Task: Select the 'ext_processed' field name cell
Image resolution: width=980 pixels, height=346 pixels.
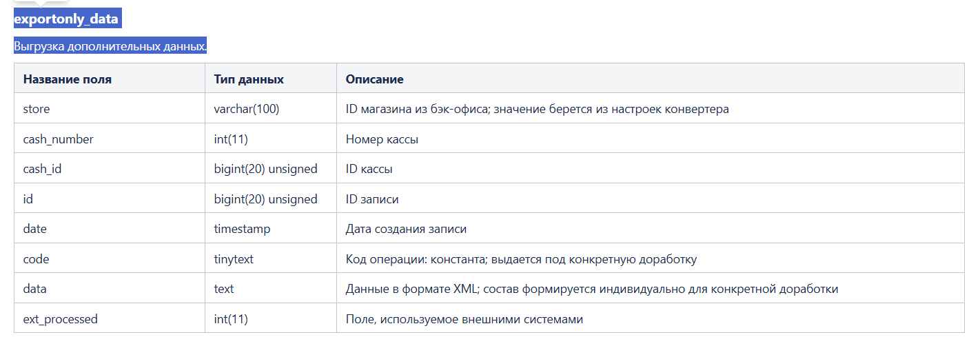Action: click(61, 319)
